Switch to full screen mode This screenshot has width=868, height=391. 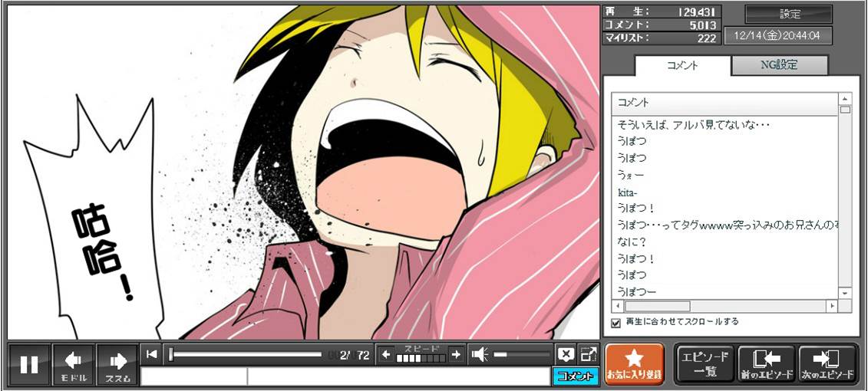(588, 354)
